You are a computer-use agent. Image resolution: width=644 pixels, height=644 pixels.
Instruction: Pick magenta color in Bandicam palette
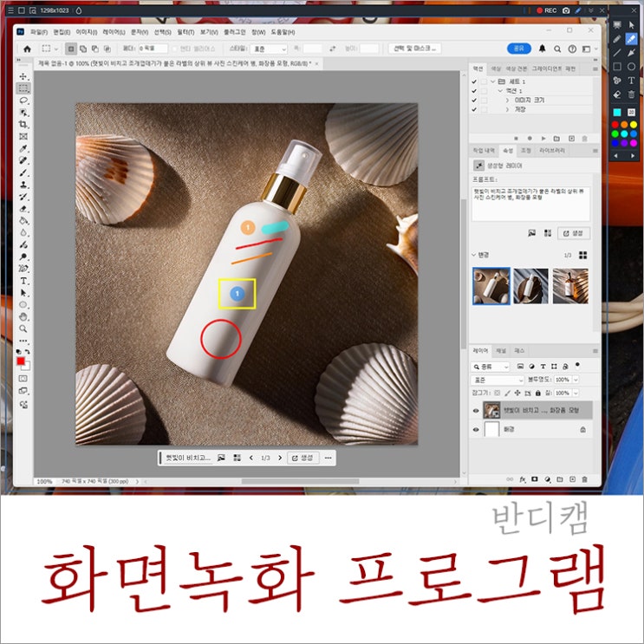pyautogui.click(x=634, y=143)
